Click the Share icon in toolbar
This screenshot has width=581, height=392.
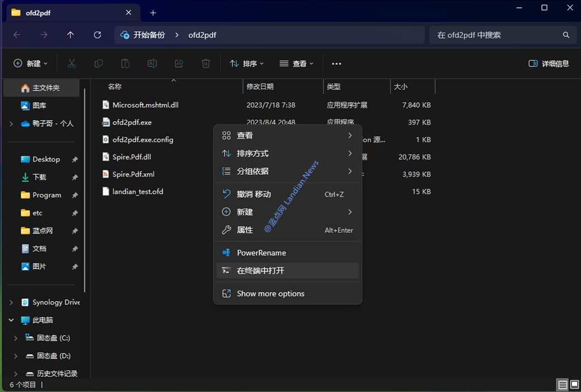tap(179, 64)
